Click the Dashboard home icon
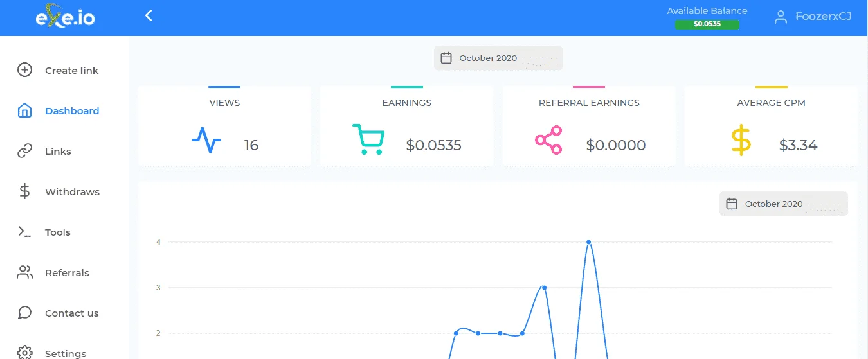The image size is (868, 359). [x=24, y=110]
